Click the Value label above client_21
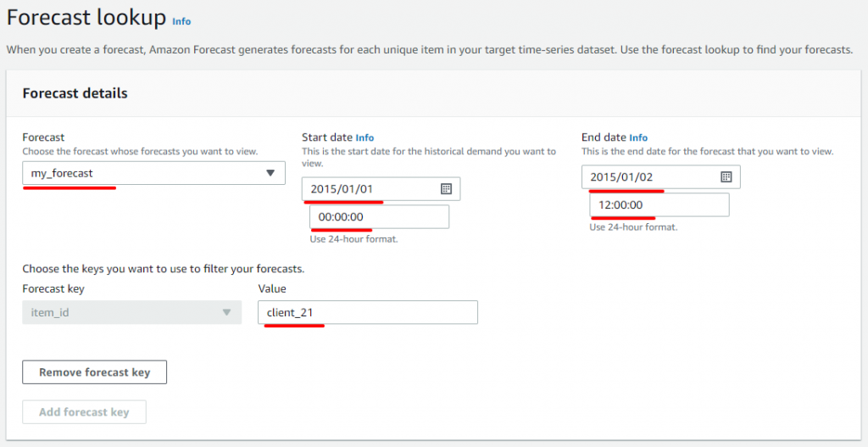Screen dimensions: 868x447 (x=272, y=288)
